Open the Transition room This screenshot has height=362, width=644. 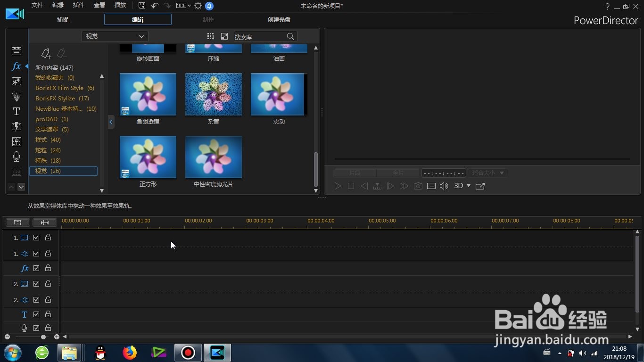[16, 126]
